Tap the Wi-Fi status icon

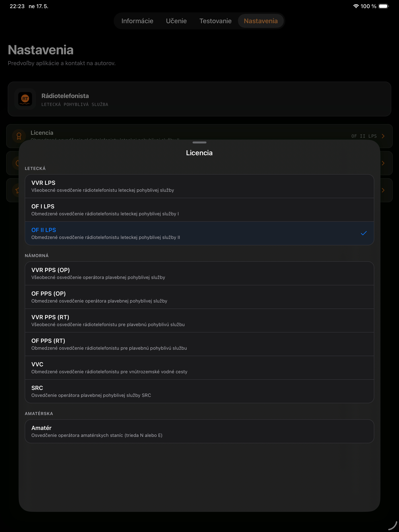point(356,6)
